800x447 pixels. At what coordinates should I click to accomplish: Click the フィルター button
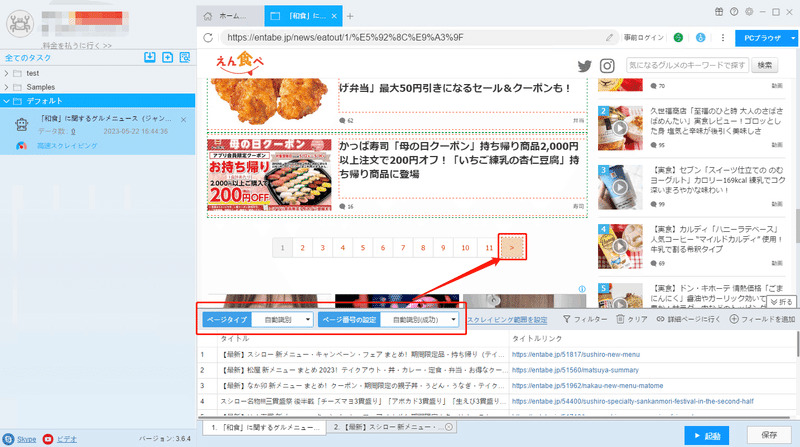point(585,319)
